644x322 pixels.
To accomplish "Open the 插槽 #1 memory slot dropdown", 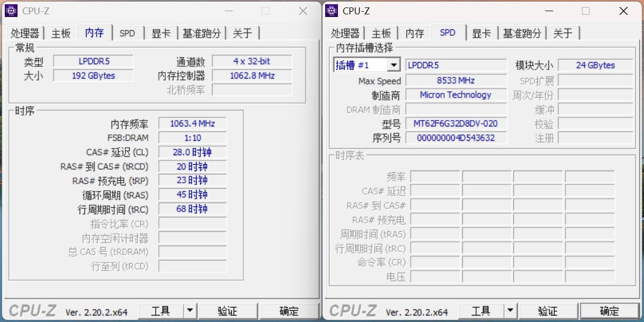I will pos(394,65).
